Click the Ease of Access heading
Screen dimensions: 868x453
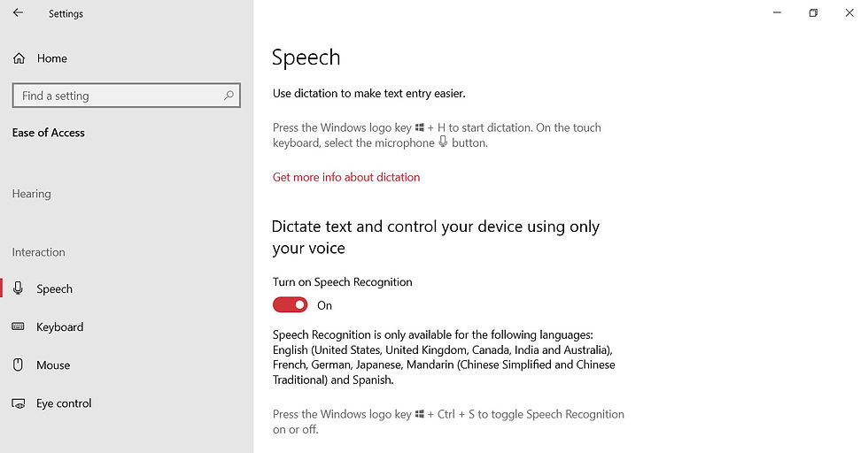48,133
